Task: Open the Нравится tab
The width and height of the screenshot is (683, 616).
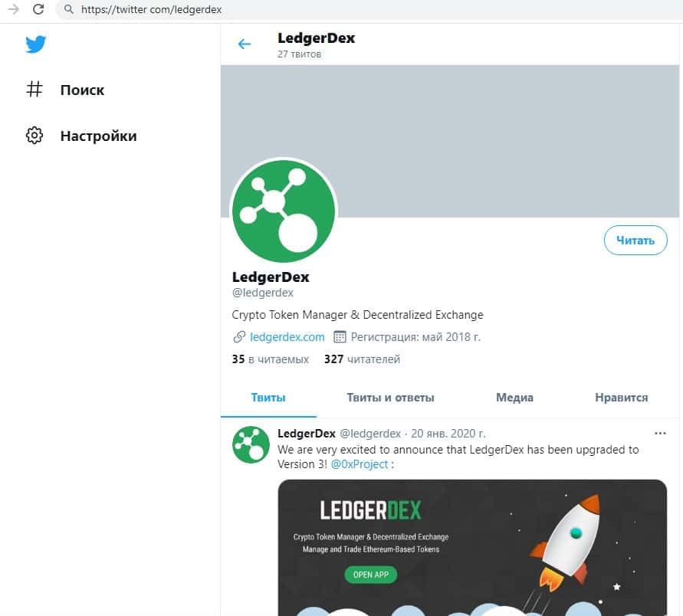Action: (x=621, y=398)
